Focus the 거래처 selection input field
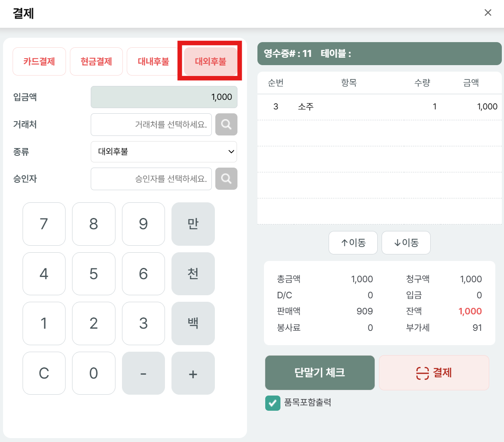The image size is (504, 442). pos(152,125)
